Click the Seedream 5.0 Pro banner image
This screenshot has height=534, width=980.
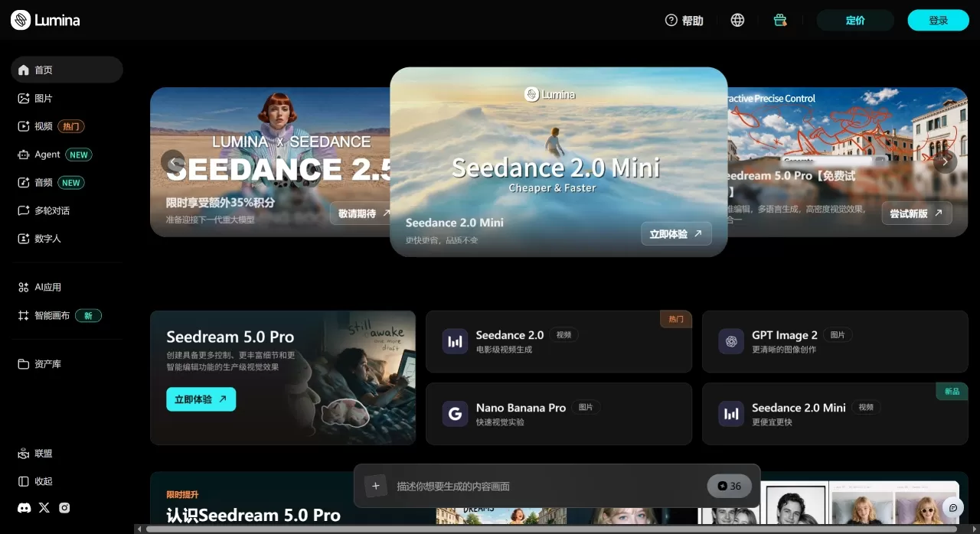point(848,161)
